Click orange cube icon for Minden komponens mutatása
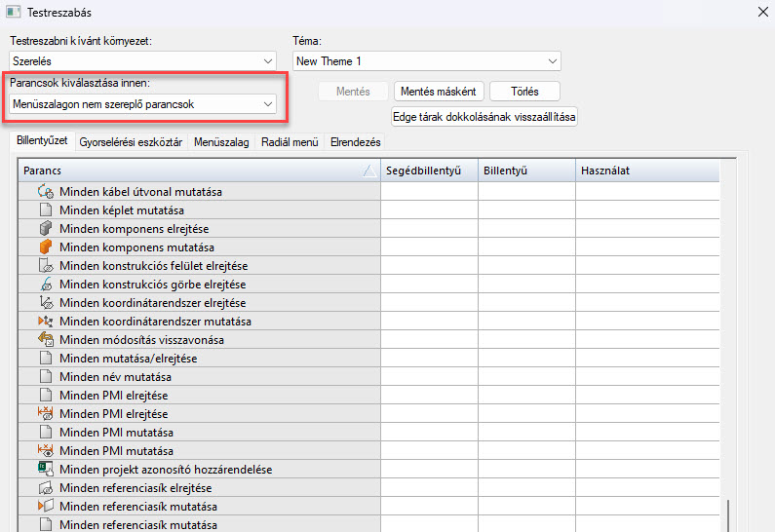775x532 pixels. 45,247
